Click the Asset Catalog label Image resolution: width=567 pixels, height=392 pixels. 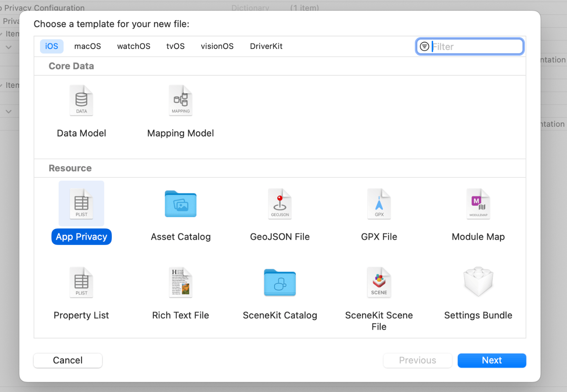tap(181, 237)
